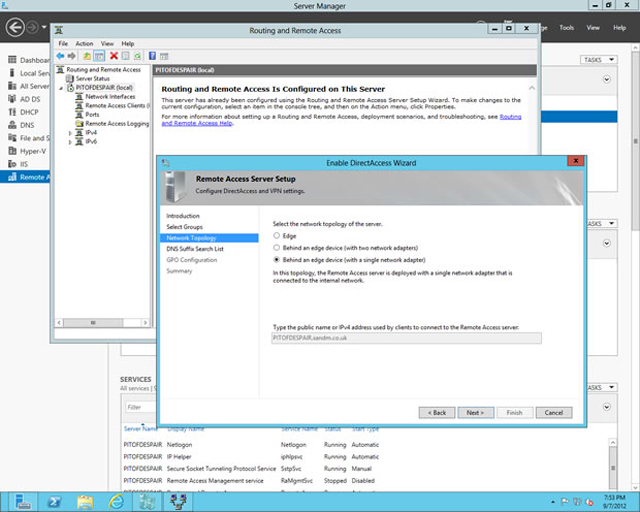Click the Up one level folder icon
Image resolution: width=640 pixels, height=512 pixels.
pos(87,56)
